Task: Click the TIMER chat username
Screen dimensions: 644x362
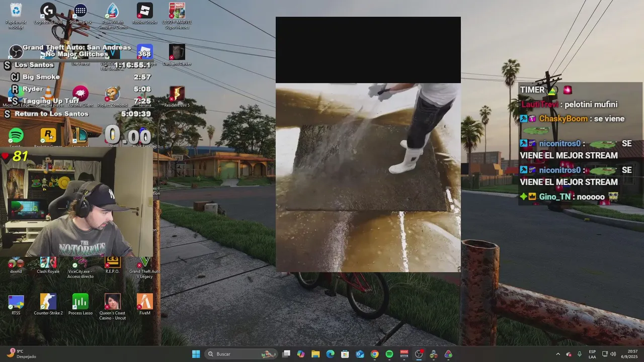Action: point(532,90)
